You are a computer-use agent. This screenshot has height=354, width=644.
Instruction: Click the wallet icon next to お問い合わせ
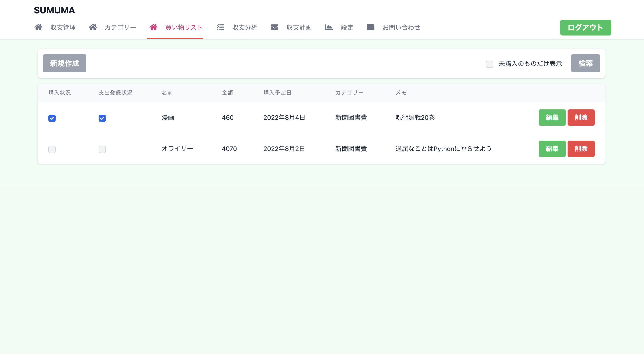371,27
